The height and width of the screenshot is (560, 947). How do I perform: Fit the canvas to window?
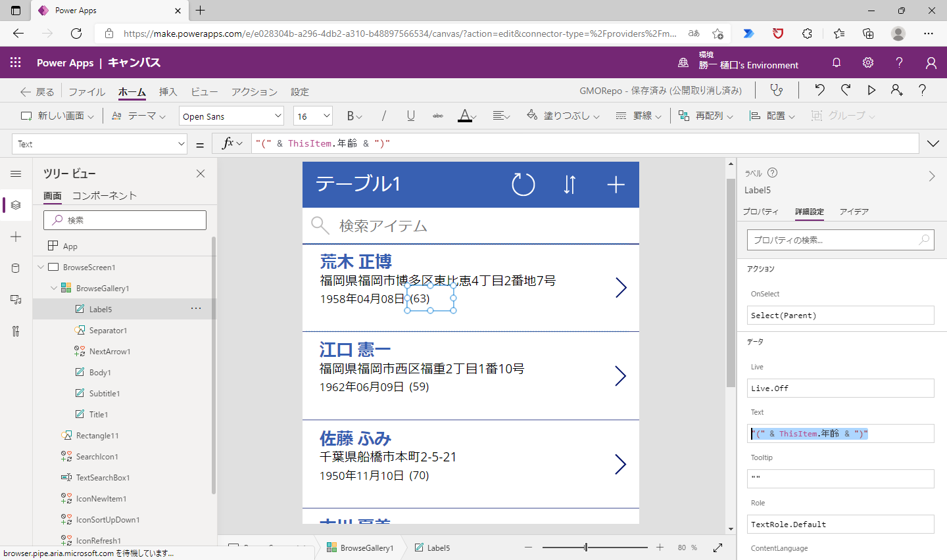coord(717,548)
